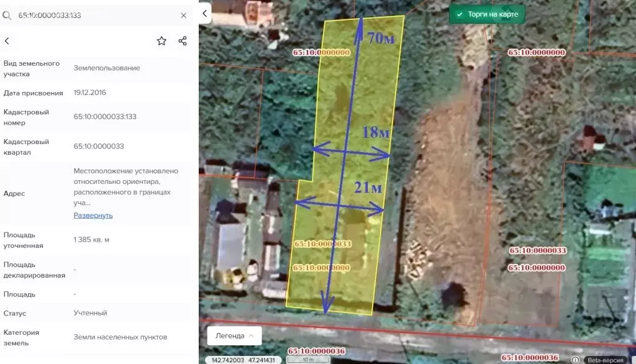The image size is (636, 364).
Task: Click the info icon near Beta-версия
Action: [x=575, y=360]
